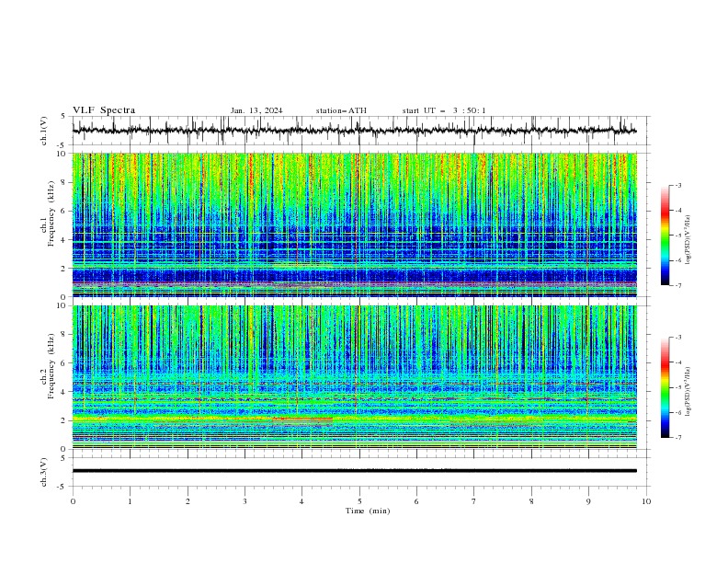Viewport: 728px width, 563px height.
Task: Click inside the ch.2 spectrogram panel
Action: coord(355,377)
